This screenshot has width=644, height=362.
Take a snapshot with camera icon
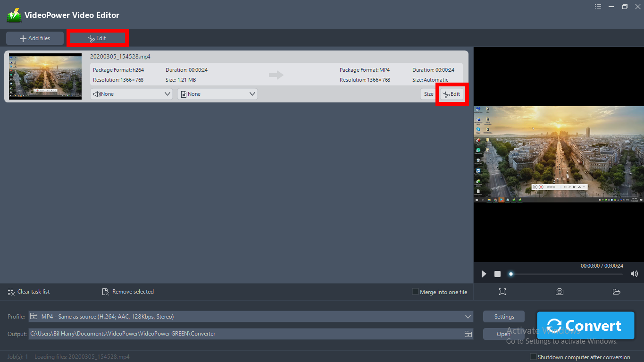tap(559, 292)
